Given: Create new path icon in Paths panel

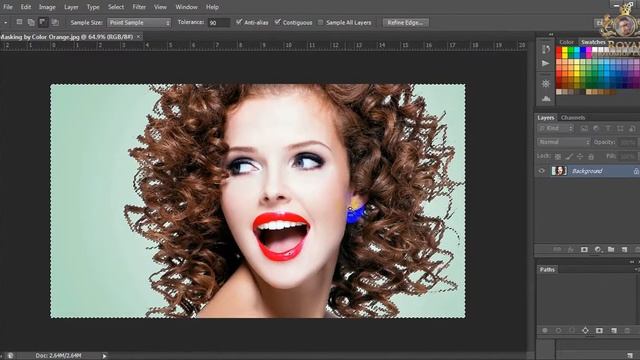Looking at the screenshot, I should pos(613,330).
